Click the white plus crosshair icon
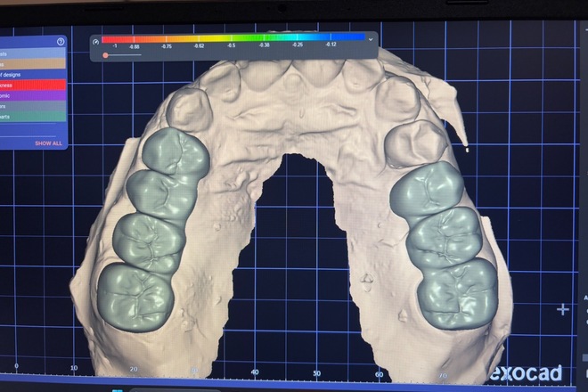The image size is (588, 392). point(563,310)
